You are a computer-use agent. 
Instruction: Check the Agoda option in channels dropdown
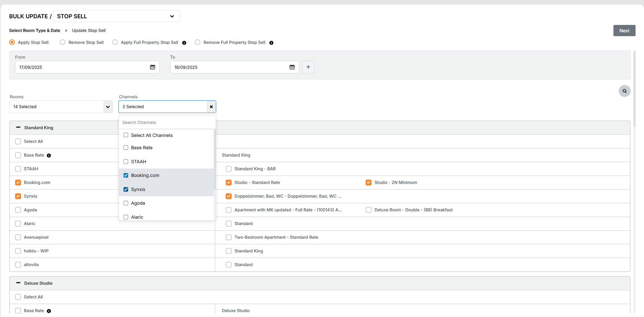(x=126, y=203)
